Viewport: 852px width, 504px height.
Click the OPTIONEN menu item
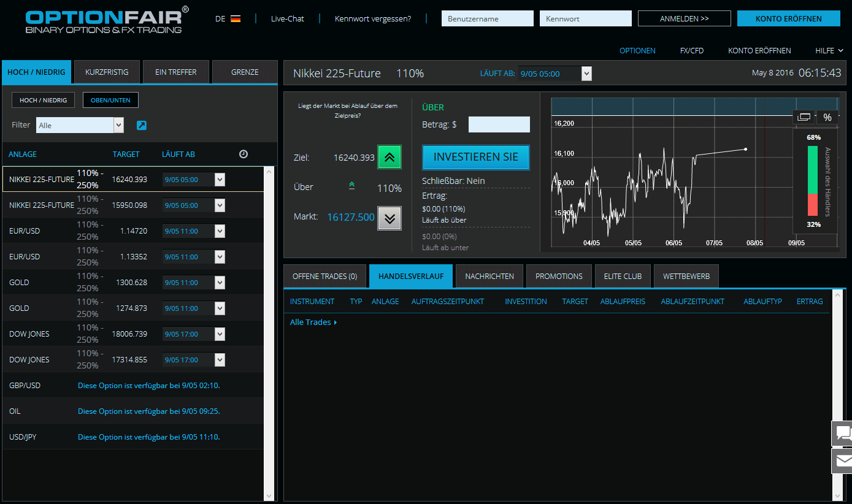tap(637, 51)
